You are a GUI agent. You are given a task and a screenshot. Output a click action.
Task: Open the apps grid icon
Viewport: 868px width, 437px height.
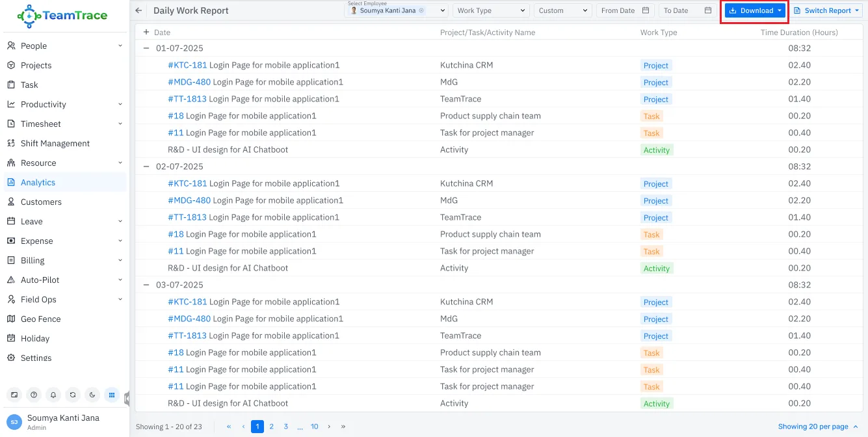[x=112, y=395]
